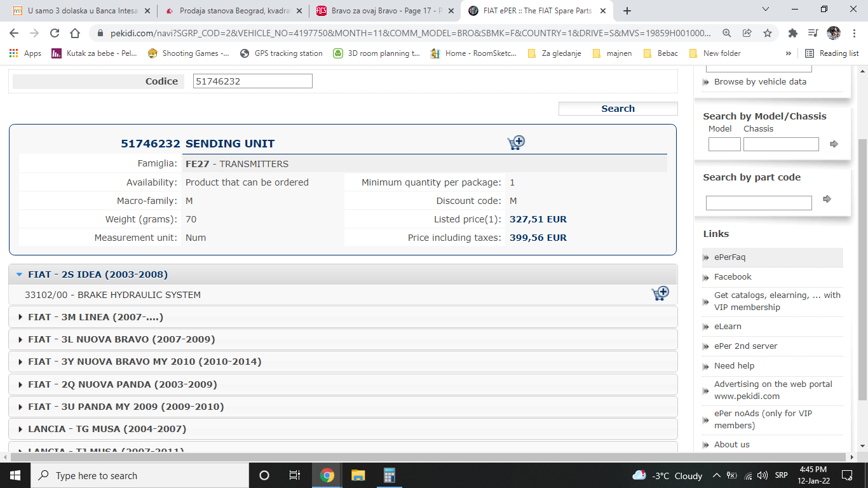The width and height of the screenshot is (868, 488).
Task: Show hidden system tray icons
Action: coord(717,475)
